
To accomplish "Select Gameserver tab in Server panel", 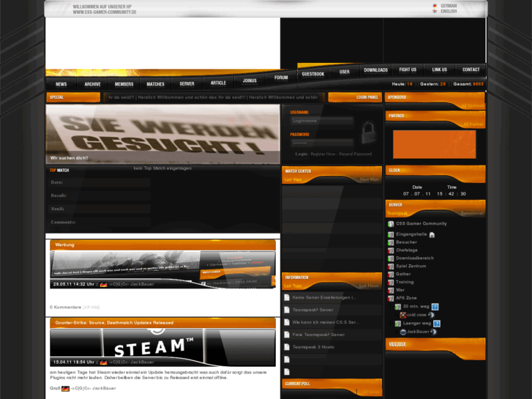I will click(x=471, y=213).
